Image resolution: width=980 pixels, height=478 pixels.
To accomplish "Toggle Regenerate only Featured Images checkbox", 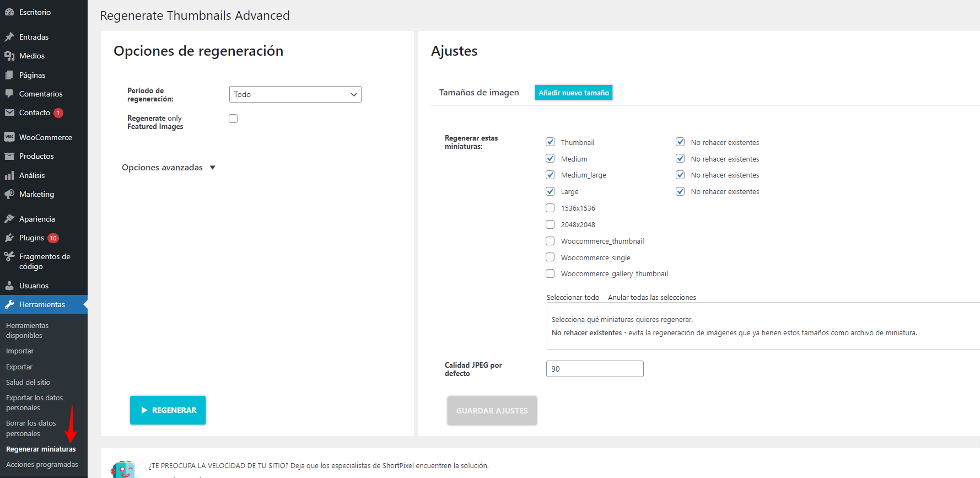I will [233, 119].
